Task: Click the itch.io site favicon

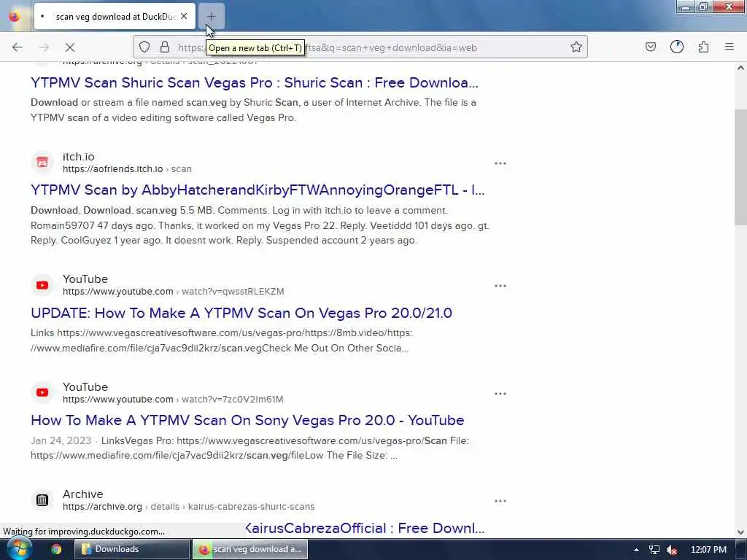Action: coord(42,163)
